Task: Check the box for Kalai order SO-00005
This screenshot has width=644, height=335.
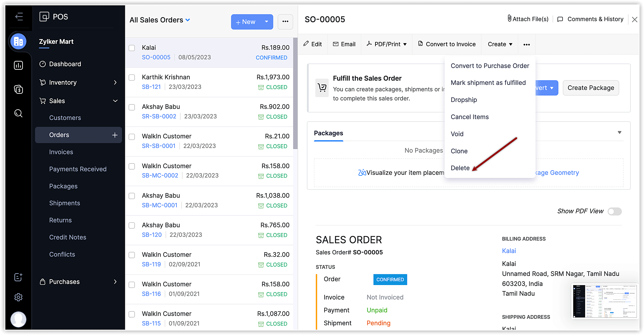Action: point(132,48)
